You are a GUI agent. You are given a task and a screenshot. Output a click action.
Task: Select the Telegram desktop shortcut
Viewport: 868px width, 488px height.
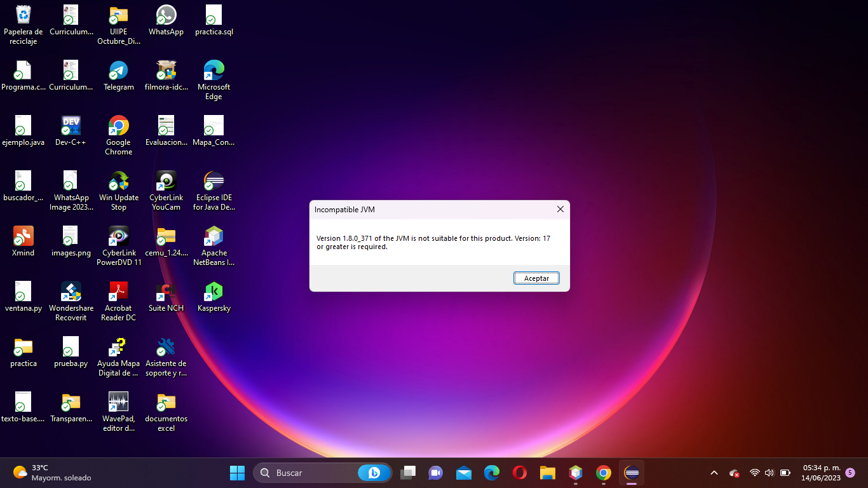pos(119,76)
